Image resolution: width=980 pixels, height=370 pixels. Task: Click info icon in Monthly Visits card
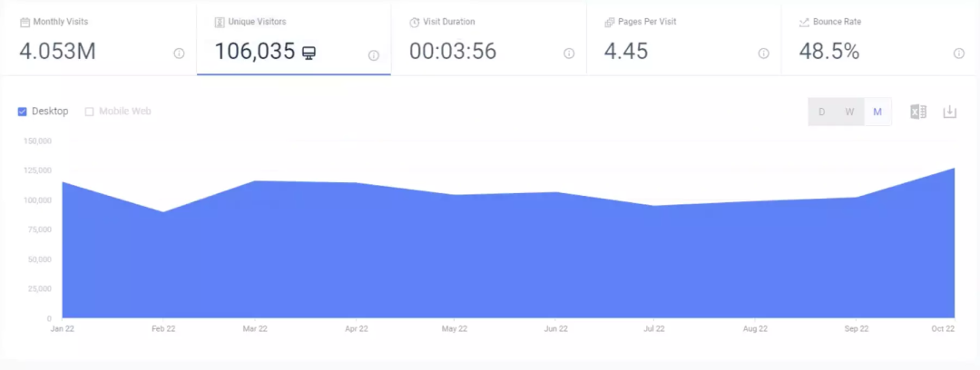coord(179,54)
